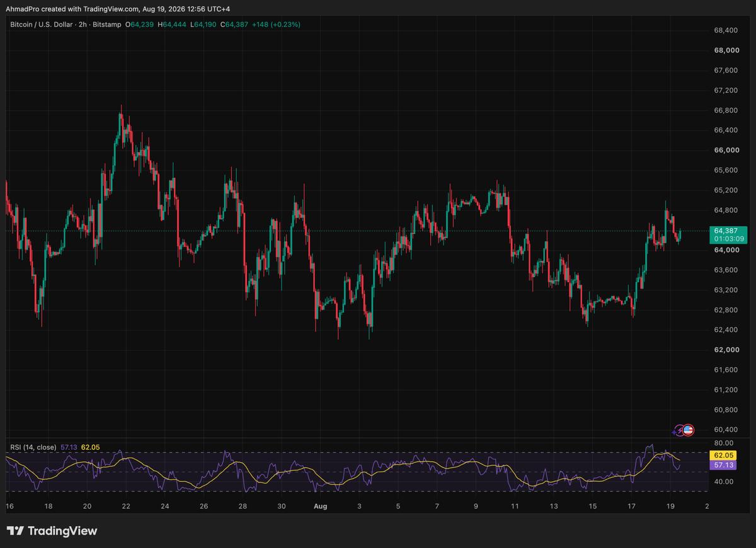Click the 68,000 price scale label
Viewport: 756px width, 548px height.
[x=726, y=50]
